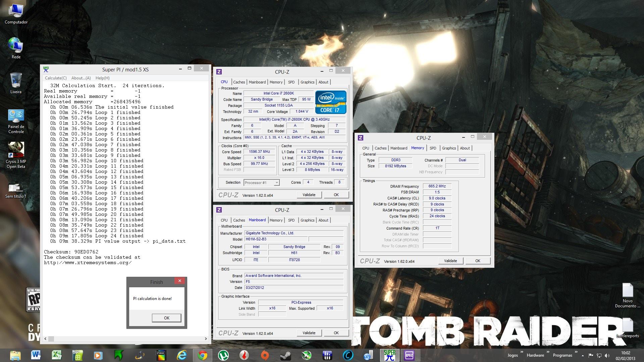
Task: Open the STUDIO taskbar icon
Action: (x=161, y=355)
